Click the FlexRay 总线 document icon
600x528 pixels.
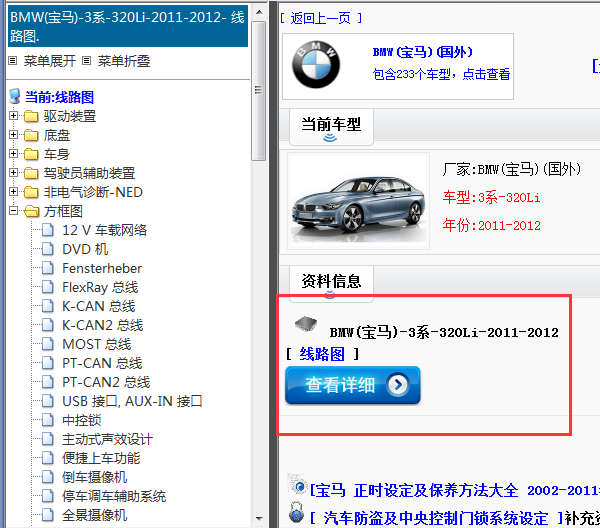47,287
